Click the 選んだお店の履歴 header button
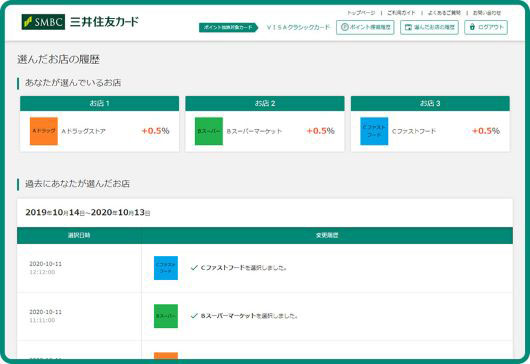Viewport: 530px width, 364px height. coord(429,27)
